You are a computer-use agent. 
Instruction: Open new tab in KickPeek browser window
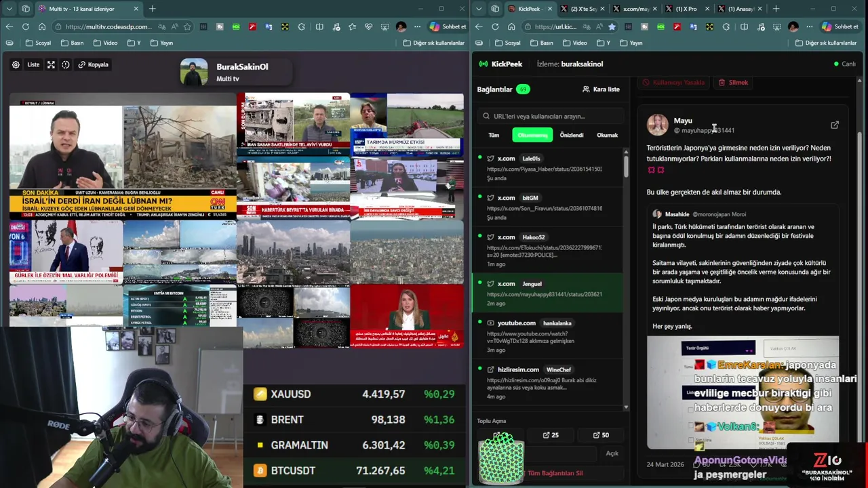(x=776, y=9)
